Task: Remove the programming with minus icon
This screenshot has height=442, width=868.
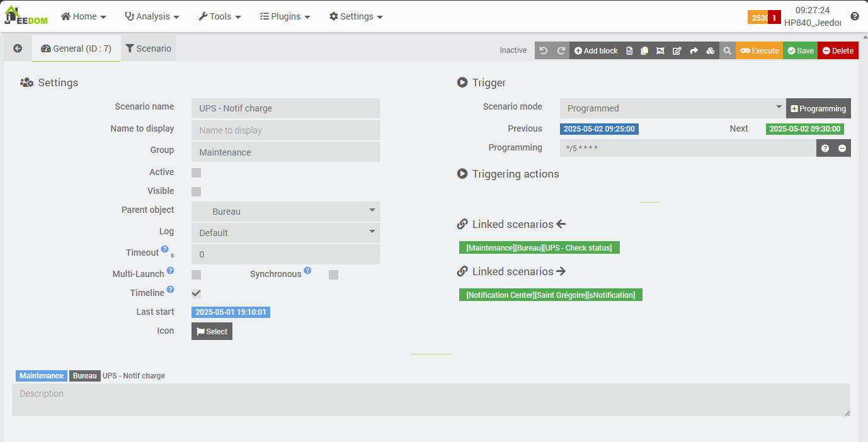Action: pyautogui.click(x=842, y=149)
